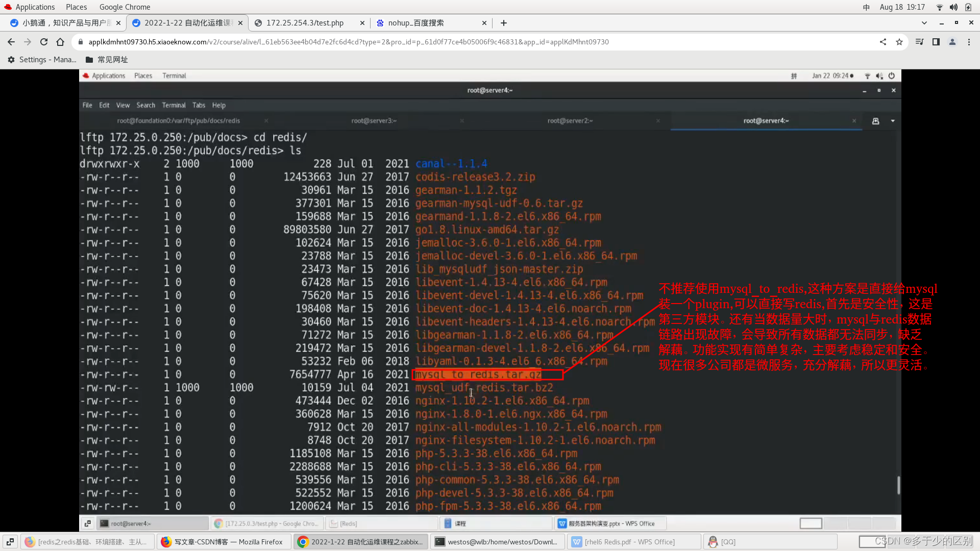Screen dimensions: 980x551
Task: Switch to rhel6 Redis.pdf WPS Office window
Action: click(634, 542)
